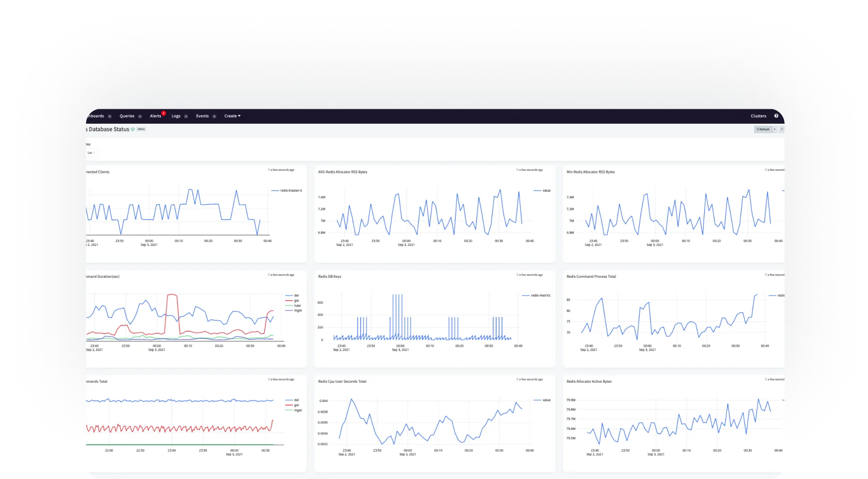Screen dimensions: 868x479
Task: Click the Redis Cpu User Seconds Total title
Action: click(342, 382)
